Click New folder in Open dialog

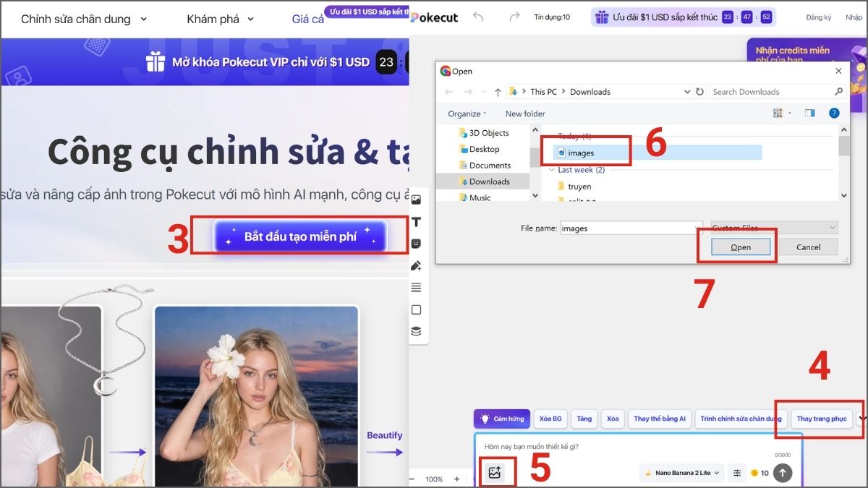click(525, 114)
